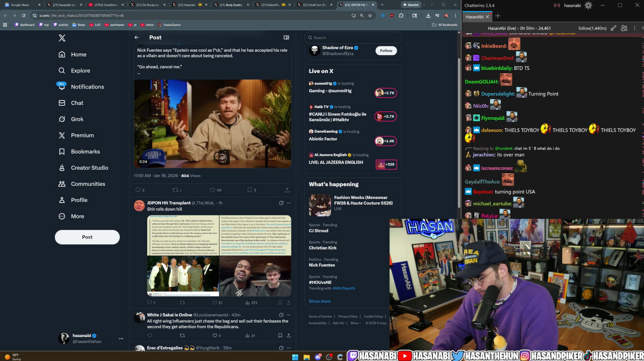Play the Nick Fuentes video
This screenshot has width=644, height=361.
coord(213,124)
